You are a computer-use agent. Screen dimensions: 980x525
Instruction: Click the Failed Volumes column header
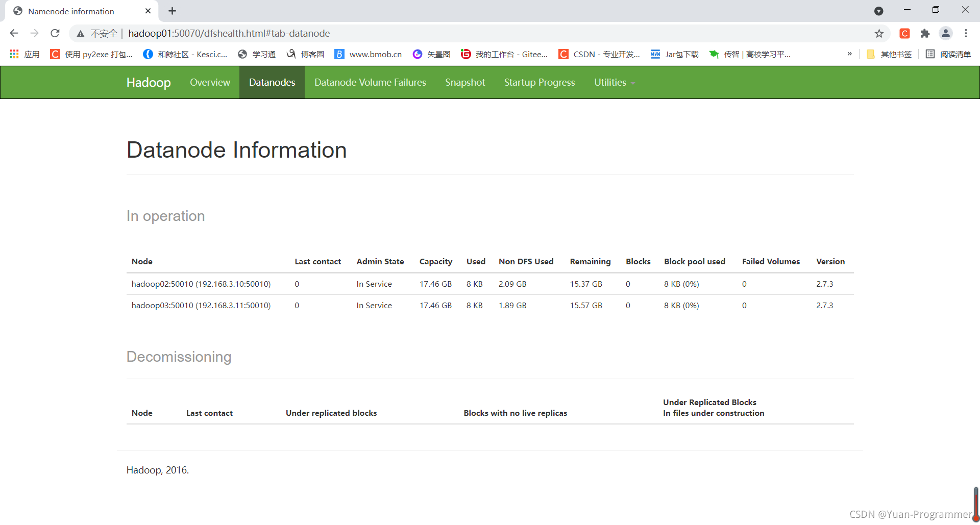(771, 261)
